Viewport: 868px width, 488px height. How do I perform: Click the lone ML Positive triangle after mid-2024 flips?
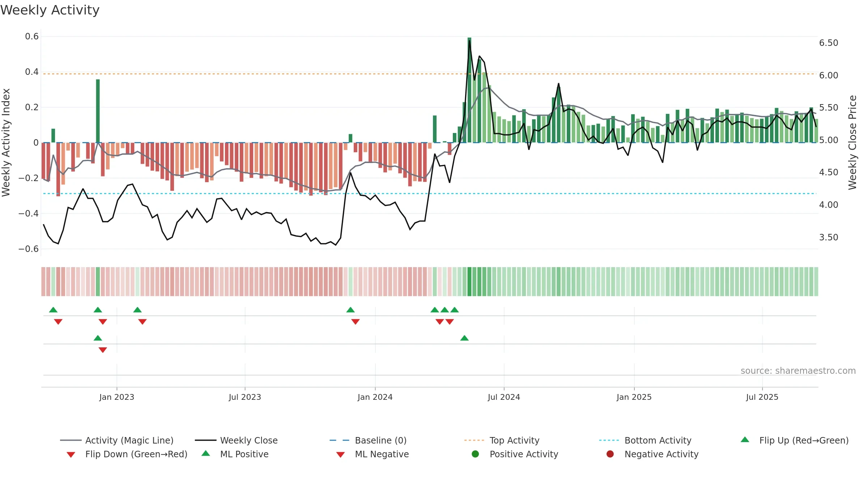[464, 338]
